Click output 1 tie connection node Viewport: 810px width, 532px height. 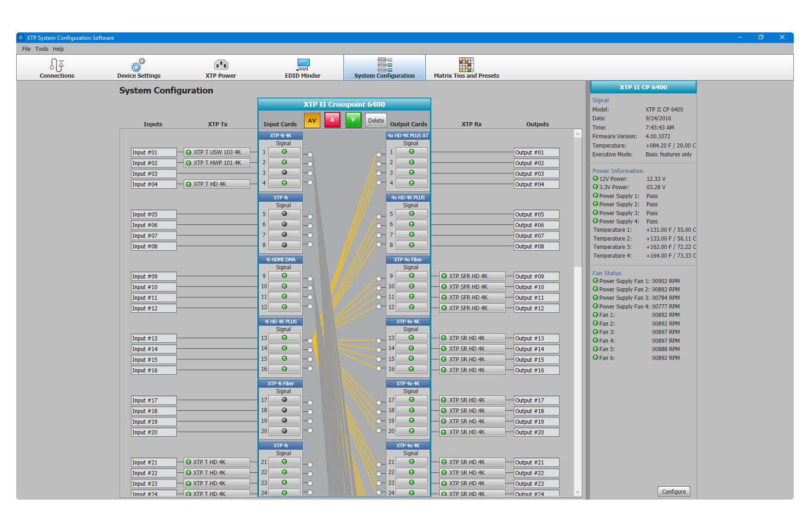pyautogui.click(x=379, y=155)
